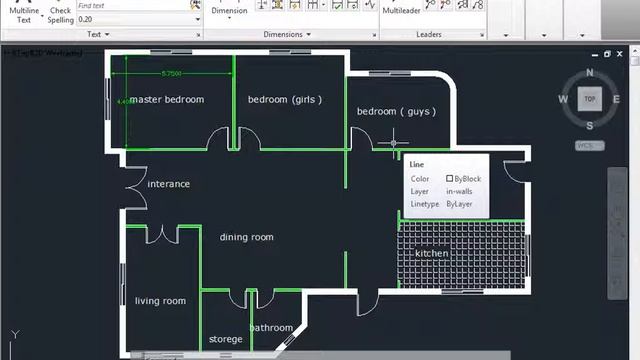Click the Adjust Space dimension icon
Image resolution: width=640 pixels, height=360 pixels.
[x=278, y=5]
